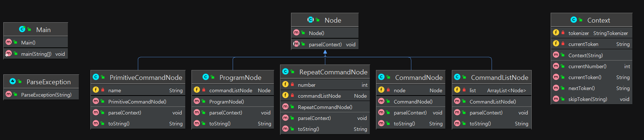Click the public visibility icon on CommandListNode parse(Context)
The width and height of the screenshot is (644, 140).
pyautogui.click(x=464, y=113)
